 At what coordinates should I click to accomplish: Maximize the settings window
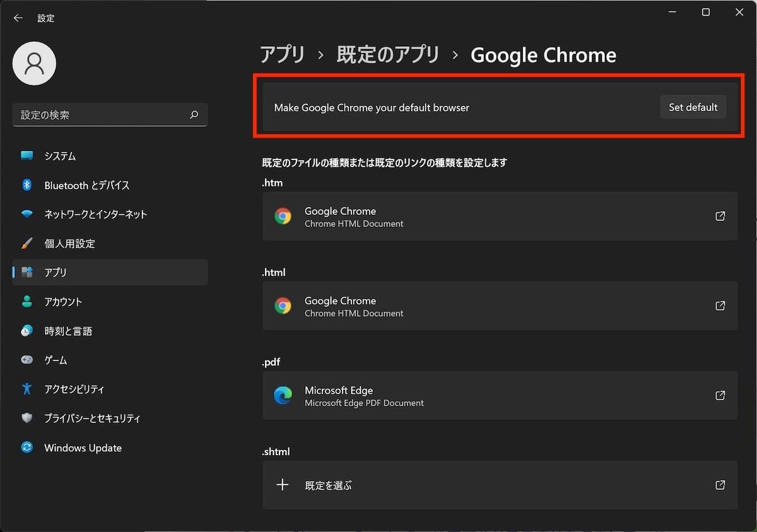pos(706,13)
